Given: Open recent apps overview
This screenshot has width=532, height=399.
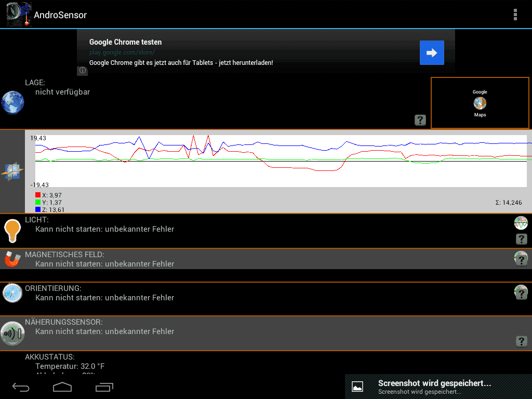Looking at the screenshot, I should coord(104,387).
